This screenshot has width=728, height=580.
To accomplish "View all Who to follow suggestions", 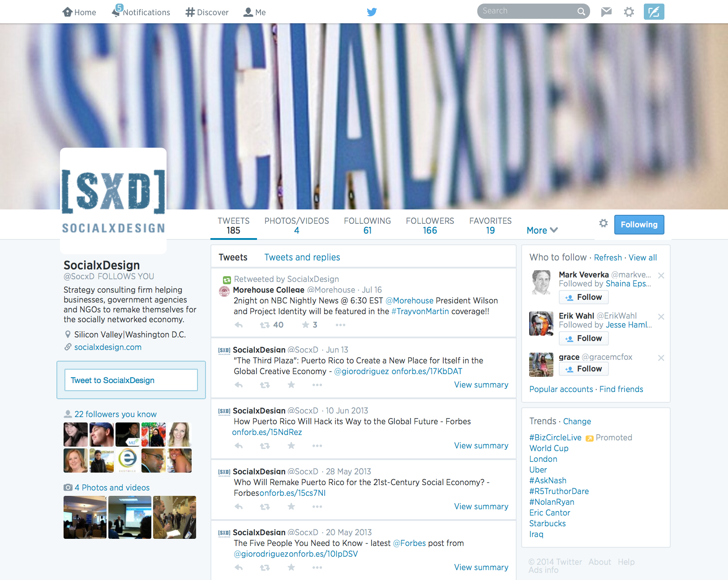I will [642, 258].
